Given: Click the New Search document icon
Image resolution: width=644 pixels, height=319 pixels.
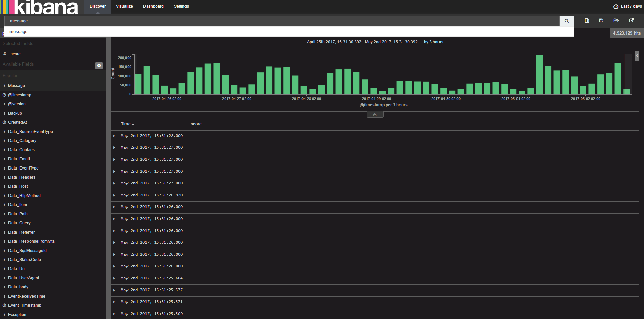Looking at the screenshot, I should click(587, 21).
